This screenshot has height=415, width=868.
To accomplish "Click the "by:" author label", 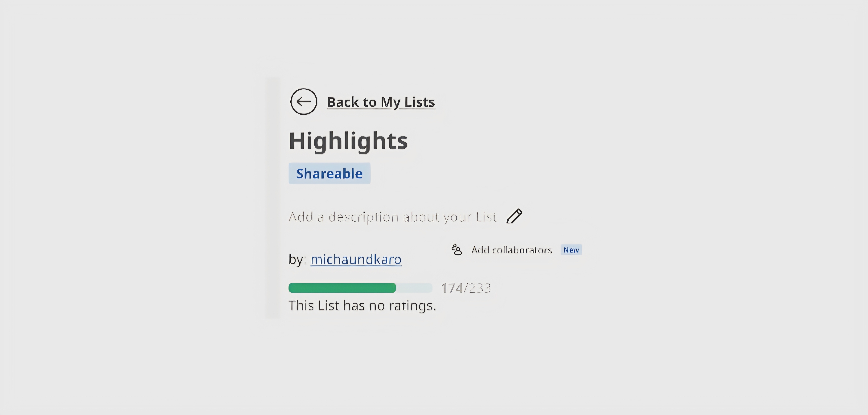I will pos(297,259).
